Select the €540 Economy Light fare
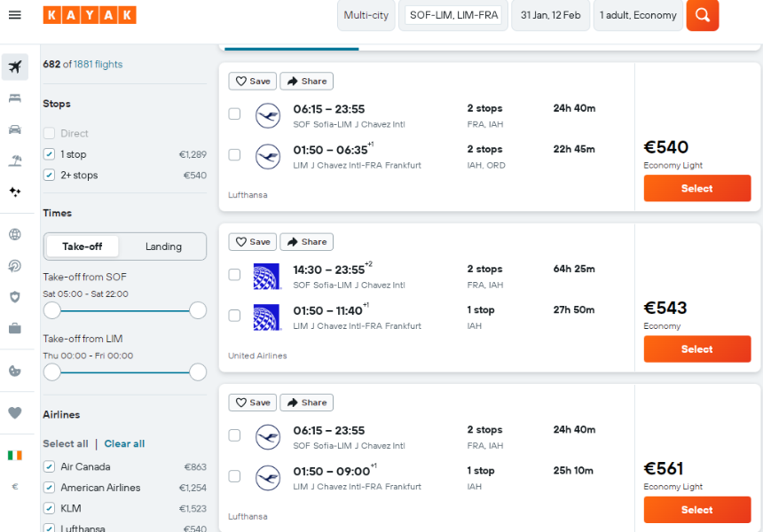This screenshot has height=532, width=763. point(697,188)
